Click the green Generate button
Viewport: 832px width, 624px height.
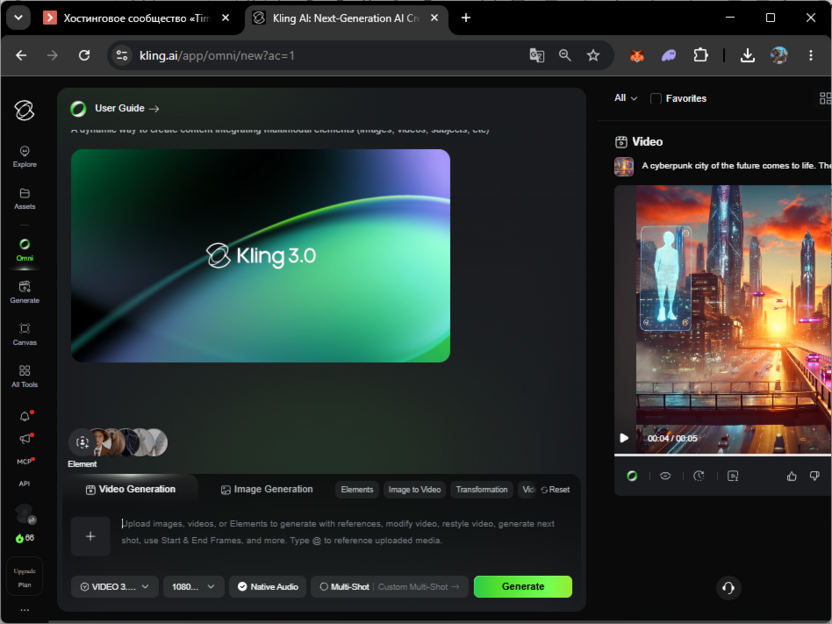click(523, 587)
